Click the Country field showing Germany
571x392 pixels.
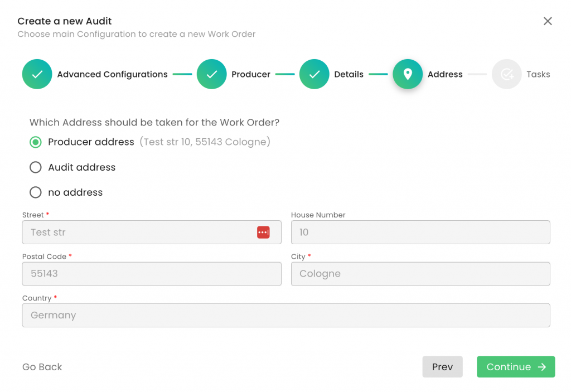tap(286, 315)
